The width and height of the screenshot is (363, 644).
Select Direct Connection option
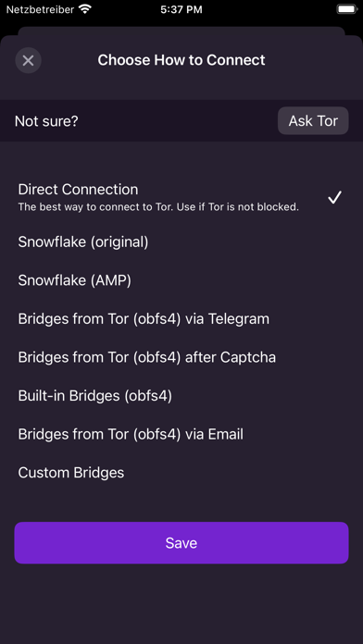pyautogui.click(x=181, y=198)
